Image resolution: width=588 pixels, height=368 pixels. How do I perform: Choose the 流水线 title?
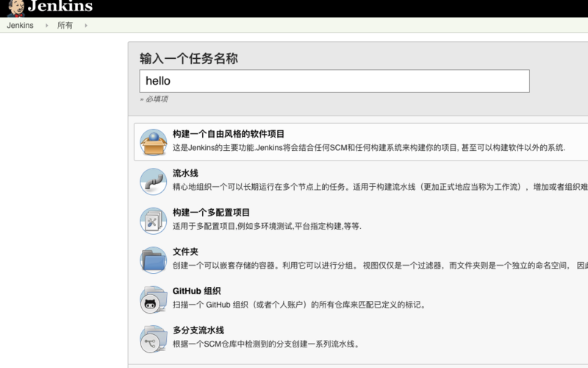click(x=185, y=173)
